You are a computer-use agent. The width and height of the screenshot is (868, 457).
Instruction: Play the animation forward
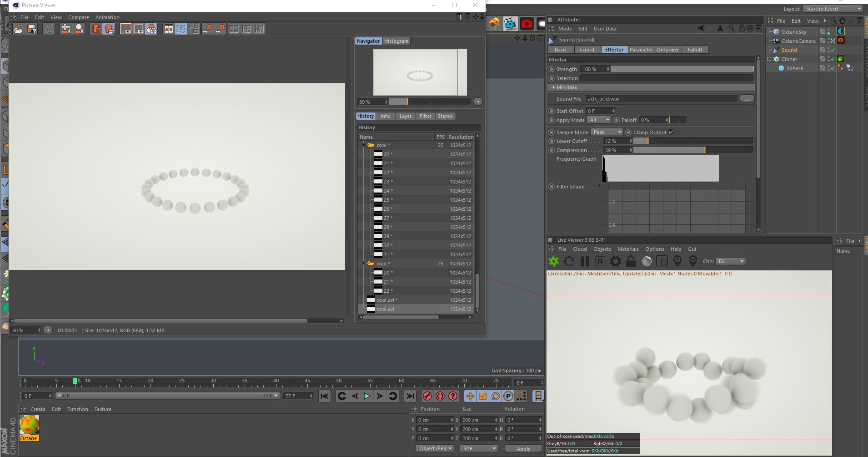(x=367, y=396)
